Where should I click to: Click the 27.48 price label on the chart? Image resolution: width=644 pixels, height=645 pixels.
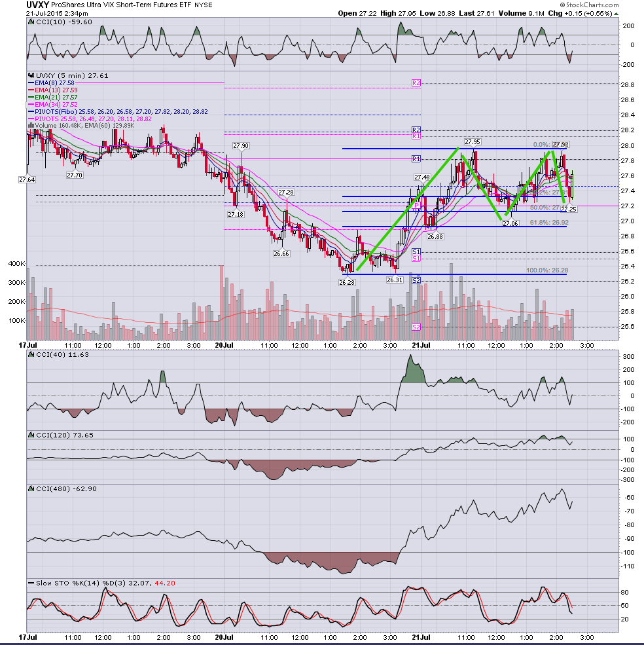(x=422, y=177)
